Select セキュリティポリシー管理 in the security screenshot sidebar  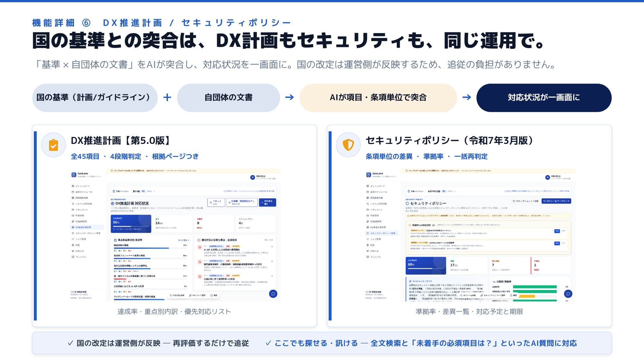click(x=382, y=233)
